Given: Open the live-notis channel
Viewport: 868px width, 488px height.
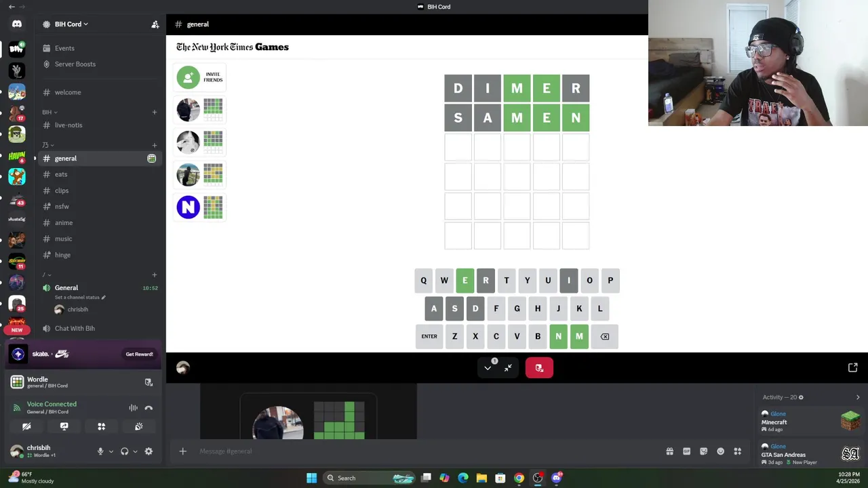Looking at the screenshot, I should tap(68, 125).
